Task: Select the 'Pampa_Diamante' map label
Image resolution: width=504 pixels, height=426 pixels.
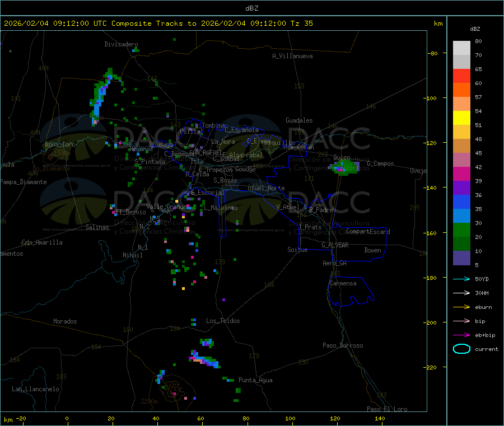Action: coord(24,182)
